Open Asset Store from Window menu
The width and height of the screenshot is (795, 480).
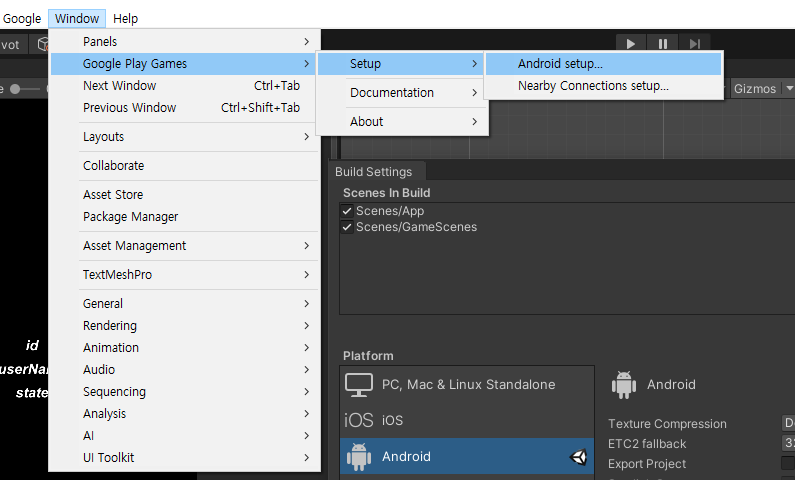point(185,195)
